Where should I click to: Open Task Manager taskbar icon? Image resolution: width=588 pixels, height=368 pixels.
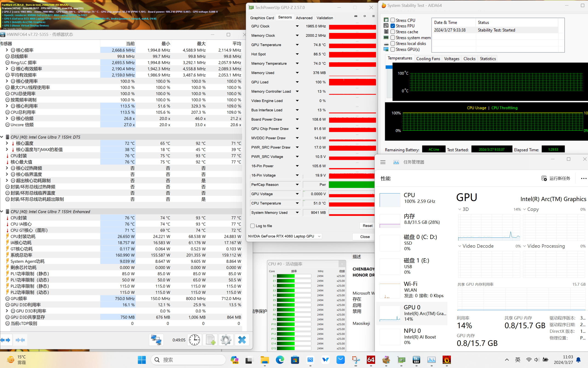point(432,360)
